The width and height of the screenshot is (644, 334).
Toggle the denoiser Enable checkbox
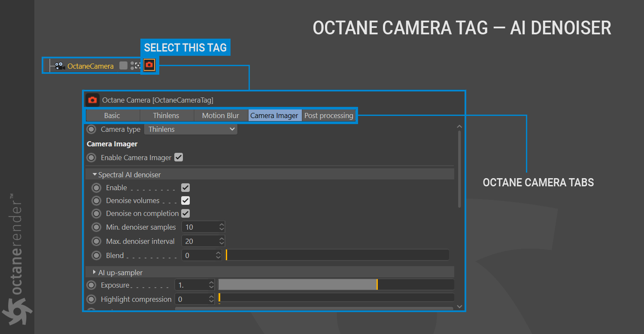click(x=185, y=188)
